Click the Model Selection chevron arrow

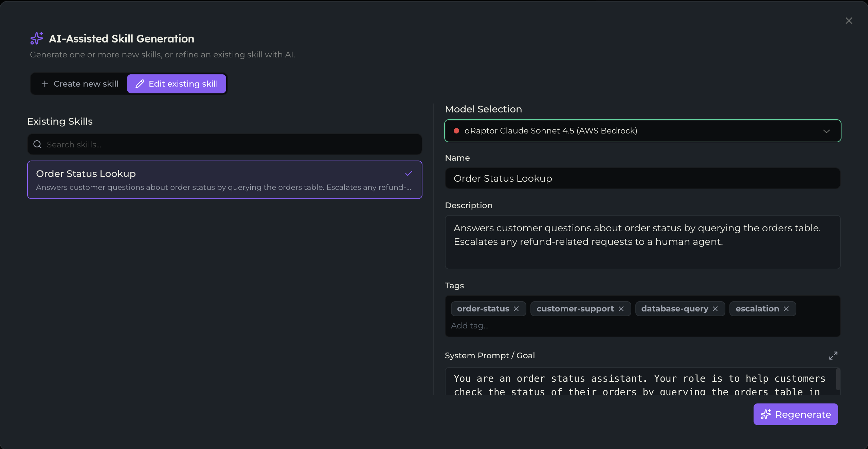click(826, 131)
